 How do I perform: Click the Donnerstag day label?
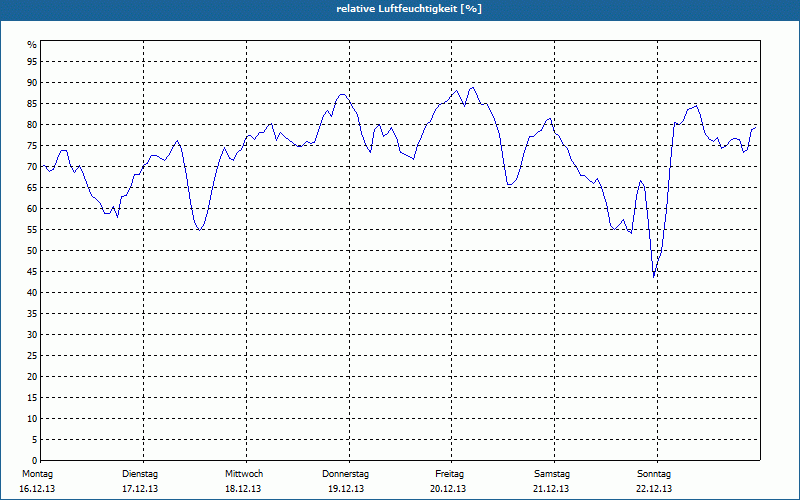coord(345,474)
